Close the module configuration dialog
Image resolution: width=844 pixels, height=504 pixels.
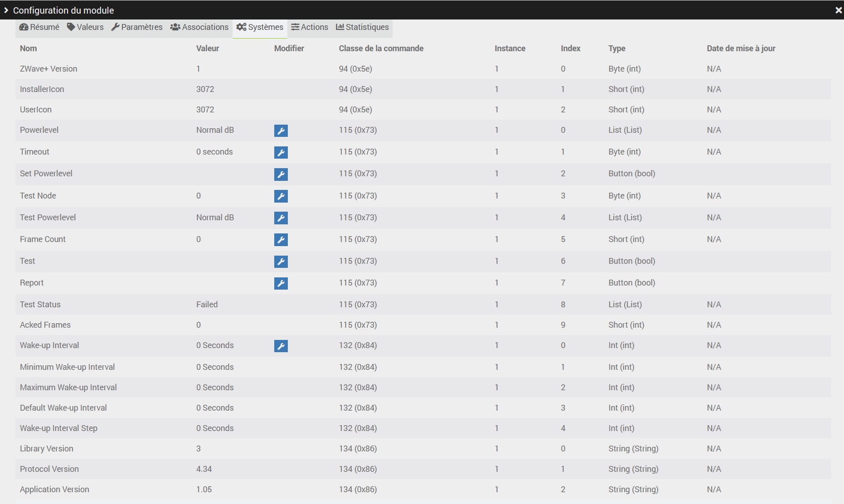(838, 10)
